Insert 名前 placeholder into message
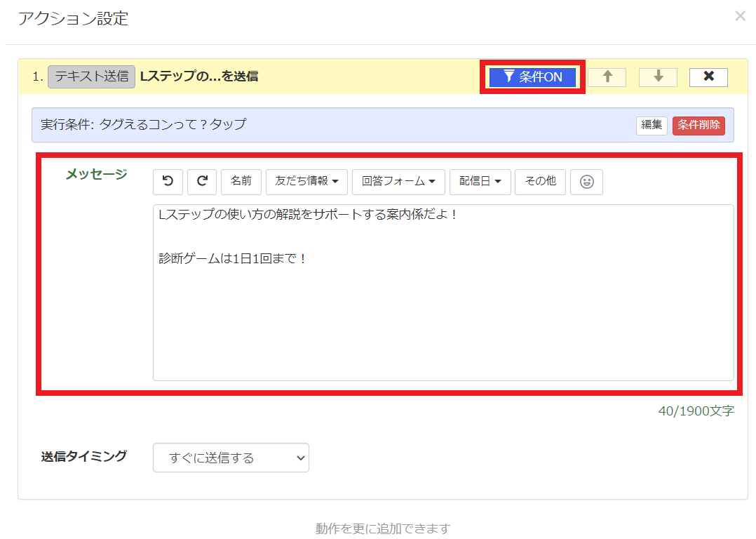756x539 pixels. tap(241, 182)
